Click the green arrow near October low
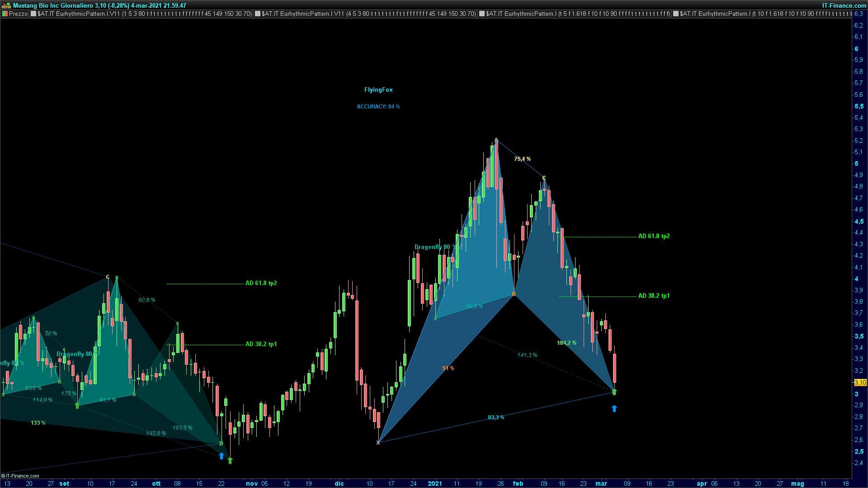This screenshot has height=488, width=868. coord(230,460)
